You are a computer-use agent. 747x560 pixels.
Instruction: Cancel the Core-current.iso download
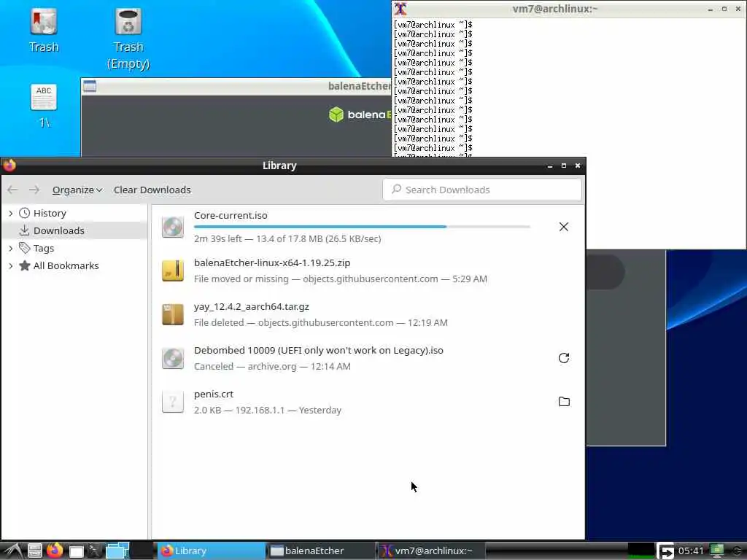tap(564, 227)
